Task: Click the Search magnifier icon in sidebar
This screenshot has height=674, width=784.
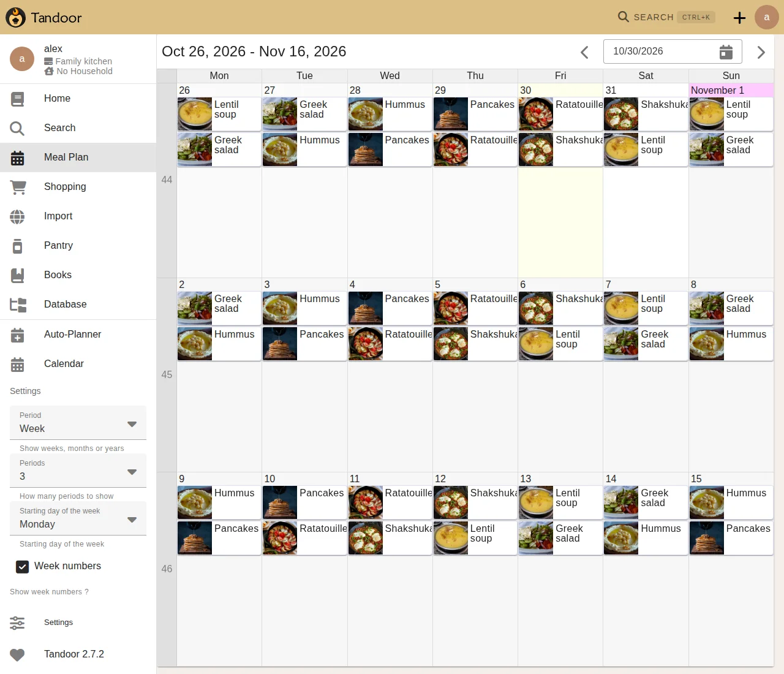Action: click(x=17, y=128)
